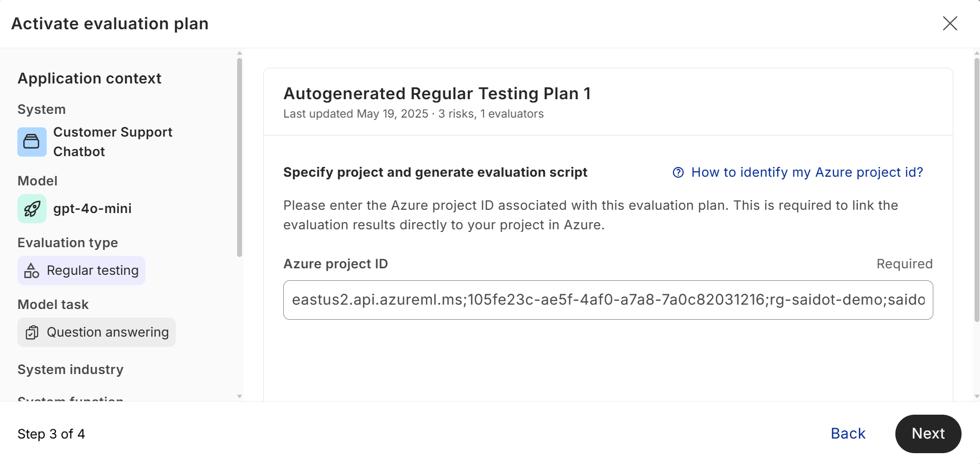Image resolution: width=980 pixels, height=464 pixels.
Task: Open 'How to identify my Azure project id?' link
Action: [x=806, y=172]
